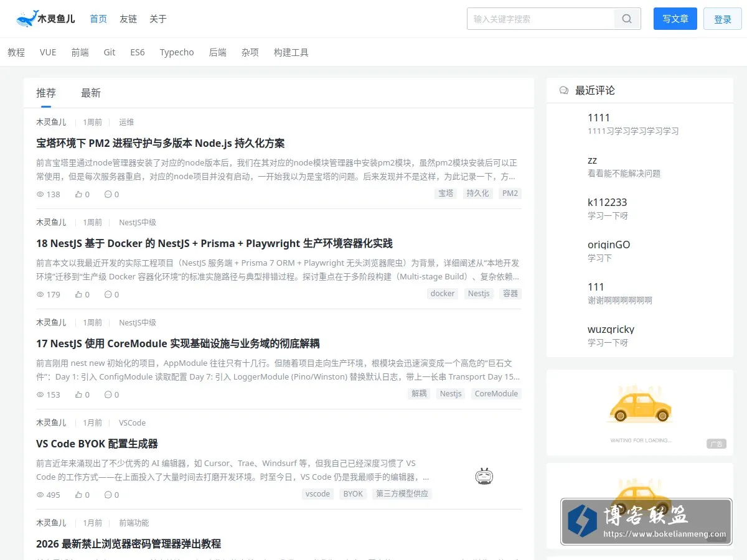Image resolution: width=747 pixels, height=560 pixels.
Task: Open the Typecho category
Action: (177, 52)
